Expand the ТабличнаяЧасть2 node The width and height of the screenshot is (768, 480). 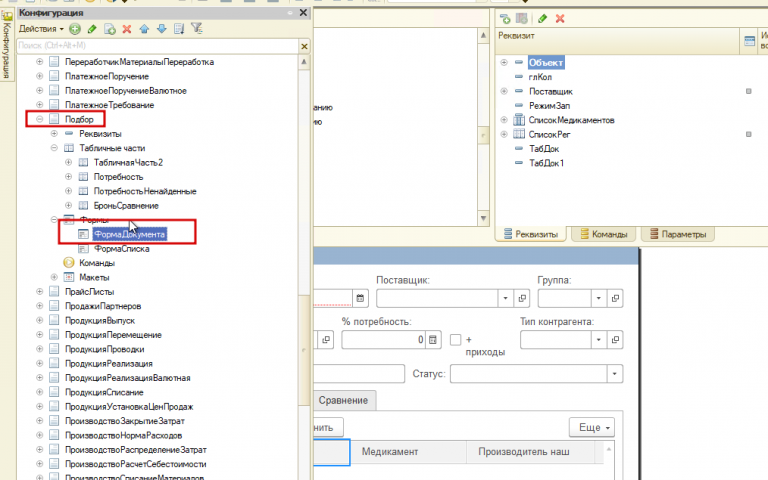[69, 162]
